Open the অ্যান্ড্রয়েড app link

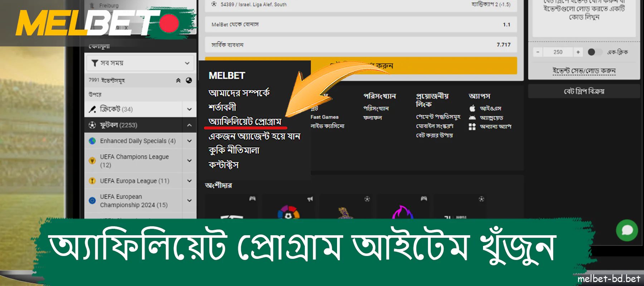point(492,118)
